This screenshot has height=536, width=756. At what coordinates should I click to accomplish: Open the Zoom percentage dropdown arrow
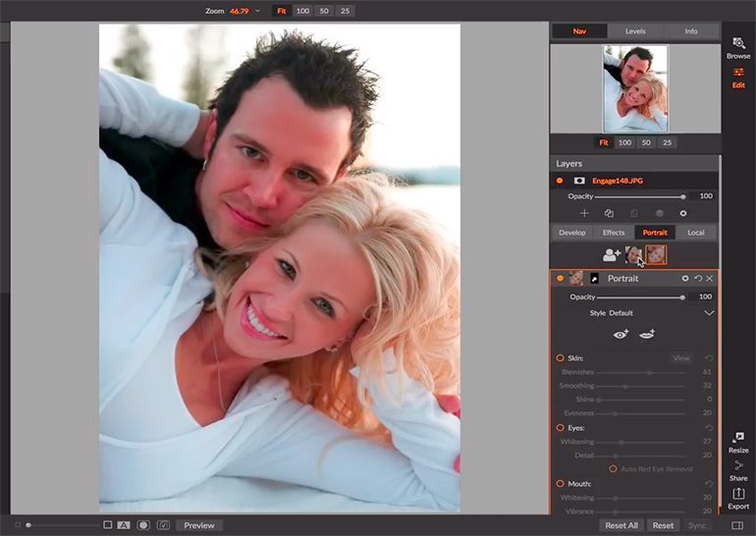tap(257, 11)
